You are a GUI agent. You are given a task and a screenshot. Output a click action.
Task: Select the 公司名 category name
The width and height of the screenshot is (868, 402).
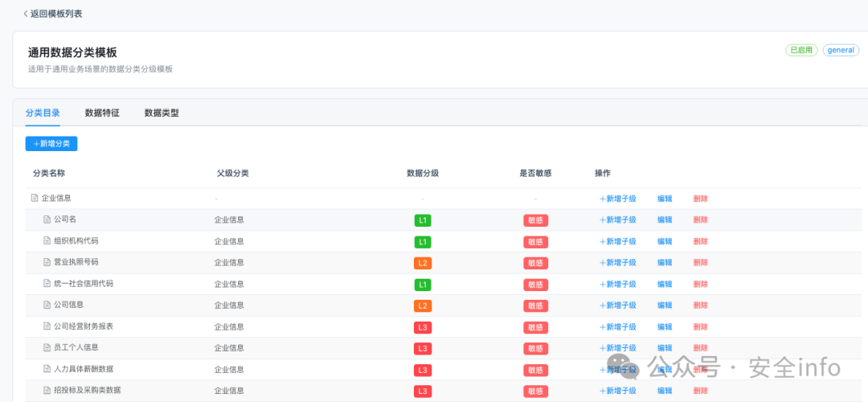tap(65, 219)
